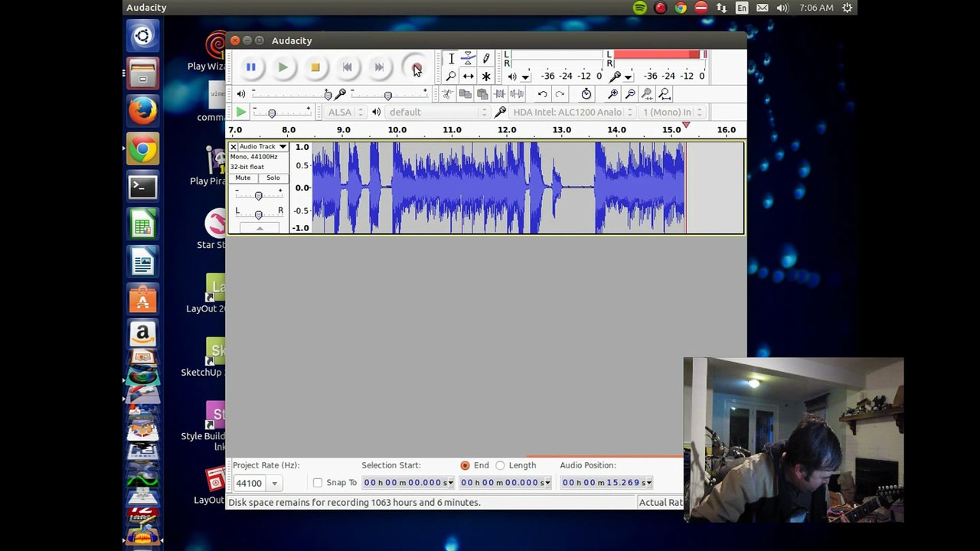Select the End radio button
The image size is (980, 551).
tap(465, 465)
